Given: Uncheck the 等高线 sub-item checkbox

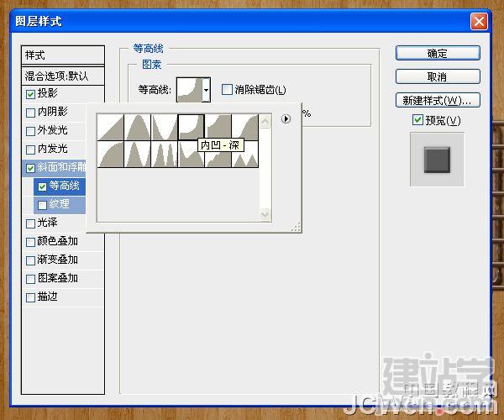Looking at the screenshot, I should pyautogui.click(x=42, y=186).
